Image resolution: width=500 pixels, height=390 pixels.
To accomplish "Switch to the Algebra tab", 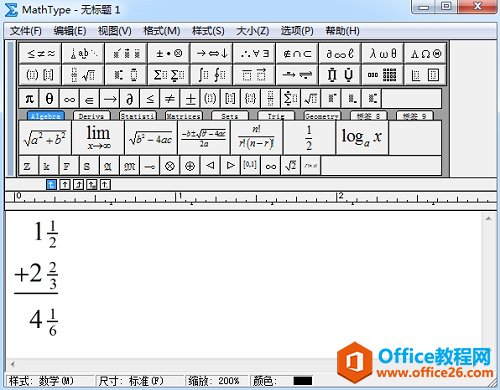I will coord(45,116).
